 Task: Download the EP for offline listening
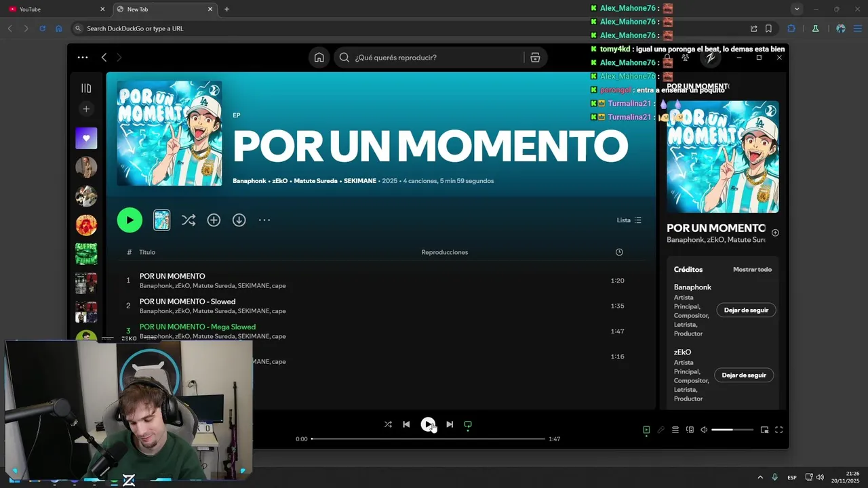coord(239,220)
